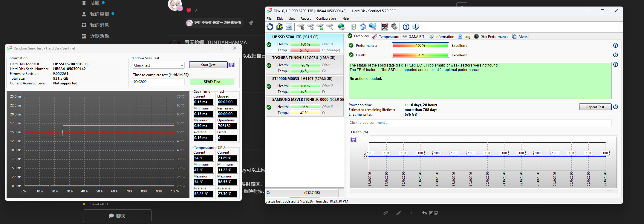The height and width of the screenshot is (224, 644).
Task: Switch to the Information tab
Action: pos(442,36)
